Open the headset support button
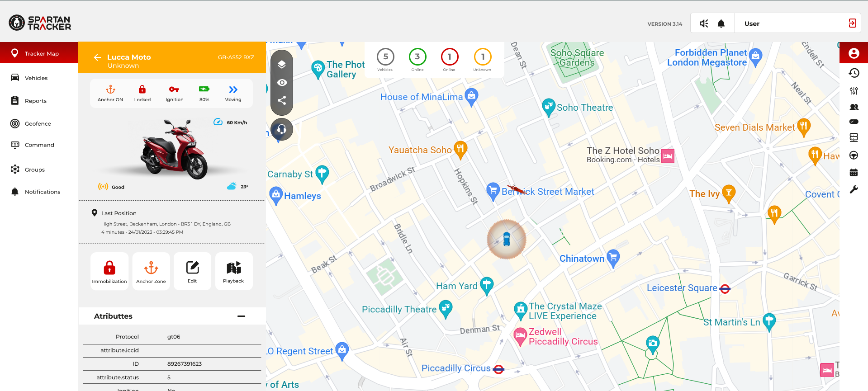Image resolution: width=868 pixels, height=391 pixels. 282,129
